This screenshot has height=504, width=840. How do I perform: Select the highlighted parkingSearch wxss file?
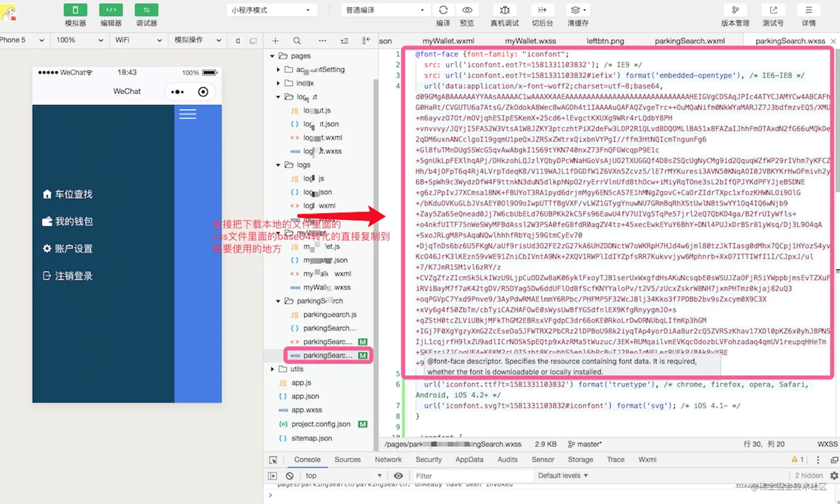[x=328, y=355]
